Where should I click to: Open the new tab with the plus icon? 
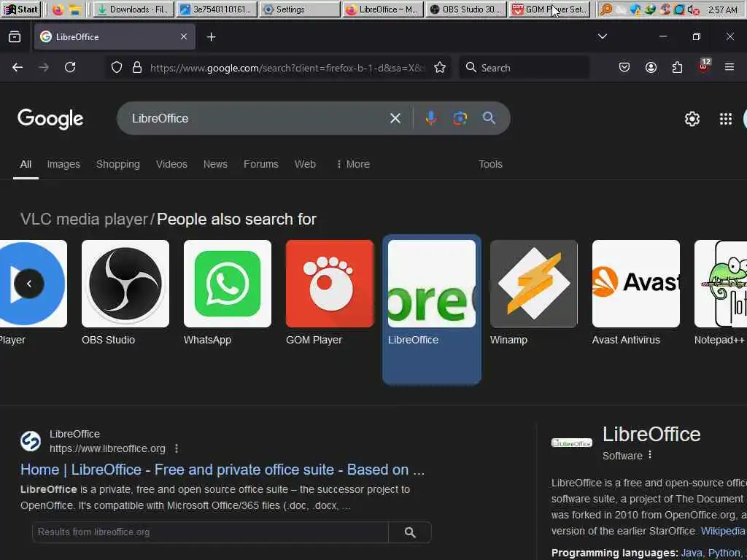point(211,36)
